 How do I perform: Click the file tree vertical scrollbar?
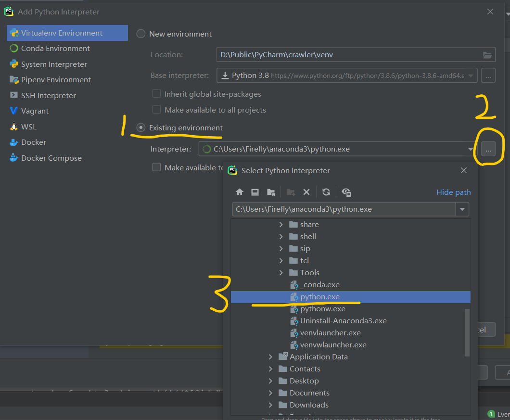click(467, 332)
